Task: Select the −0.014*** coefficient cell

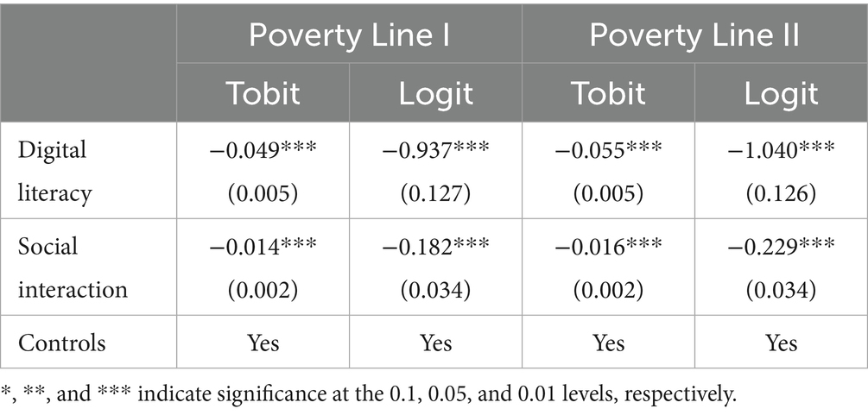Action: (263, 248)
